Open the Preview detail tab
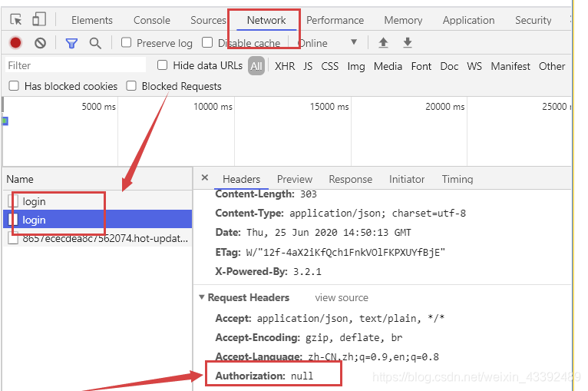588x391 pixels. click(295, 179)
